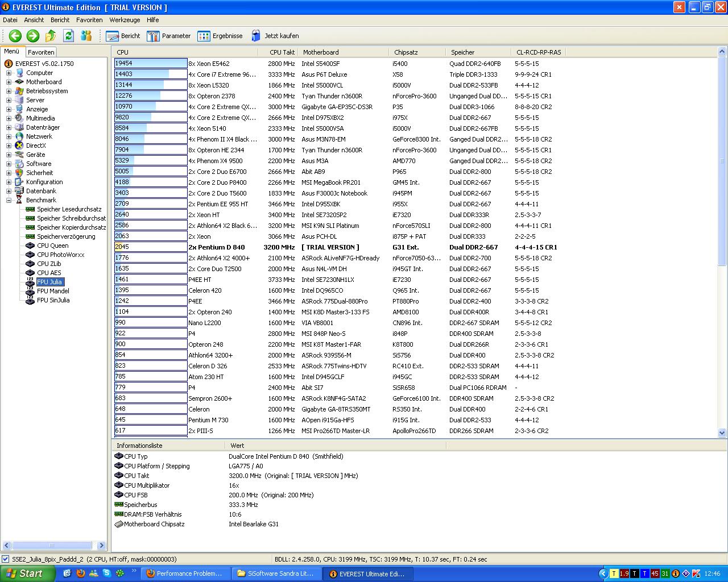Open the Favoriten menu in the menu bar
Viewport: 728px width, 582px height.
[89, 20]
